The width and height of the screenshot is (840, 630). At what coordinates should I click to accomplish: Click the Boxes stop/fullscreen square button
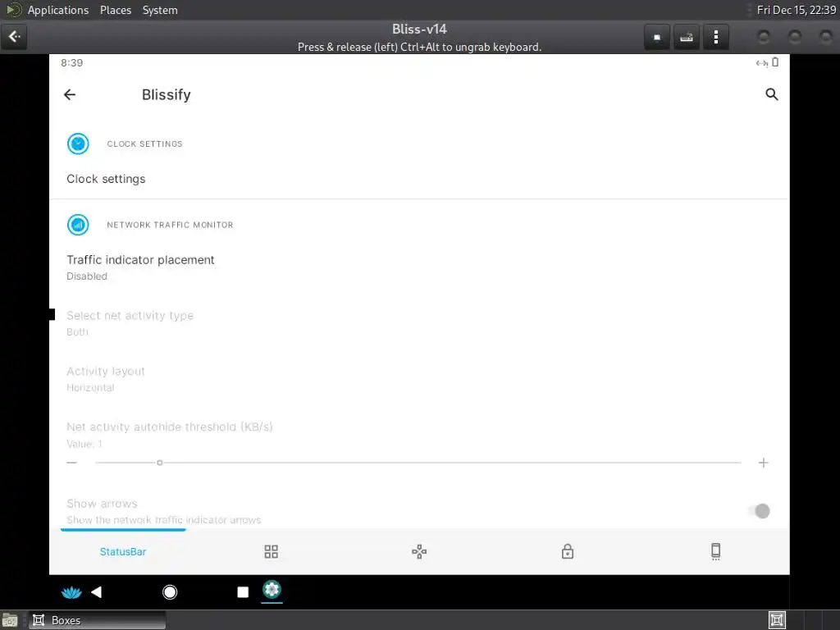[657, 38]
